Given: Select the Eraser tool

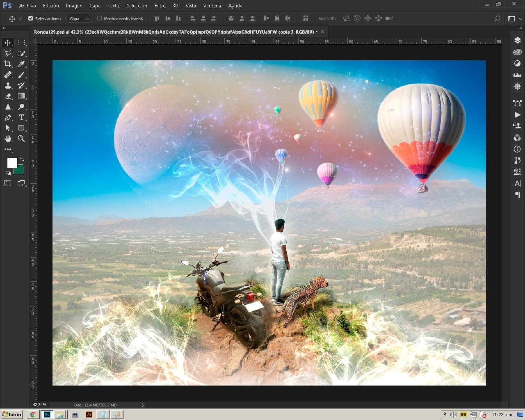Looking at the screenshot, I should 8,96.
